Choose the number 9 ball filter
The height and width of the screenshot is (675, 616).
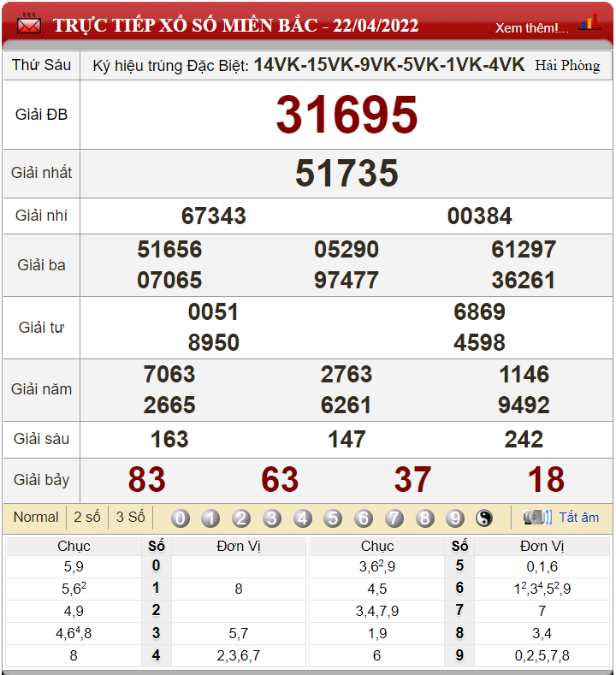455,518
